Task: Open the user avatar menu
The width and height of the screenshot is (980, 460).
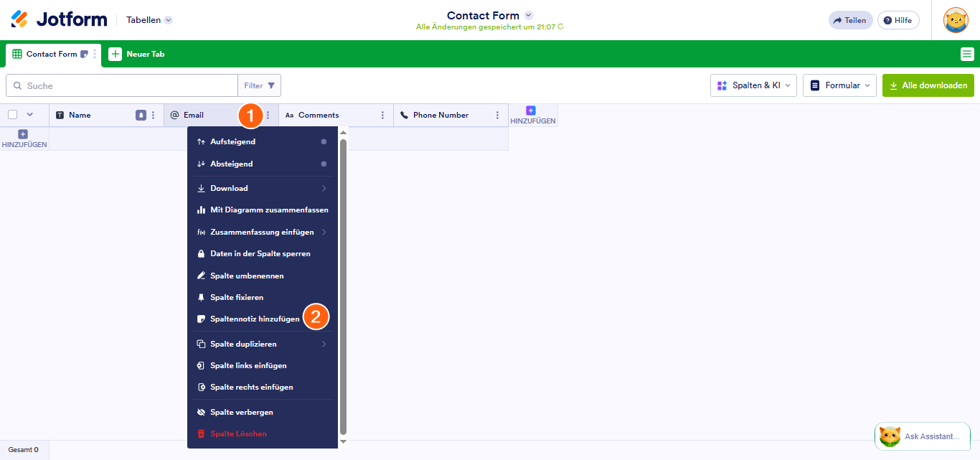Action: pos(956,20)
